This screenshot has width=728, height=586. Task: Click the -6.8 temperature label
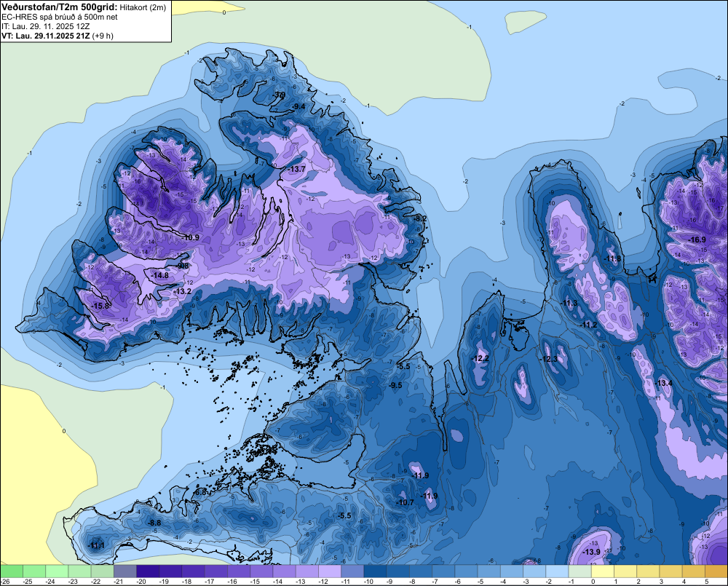tap(200, 492)
